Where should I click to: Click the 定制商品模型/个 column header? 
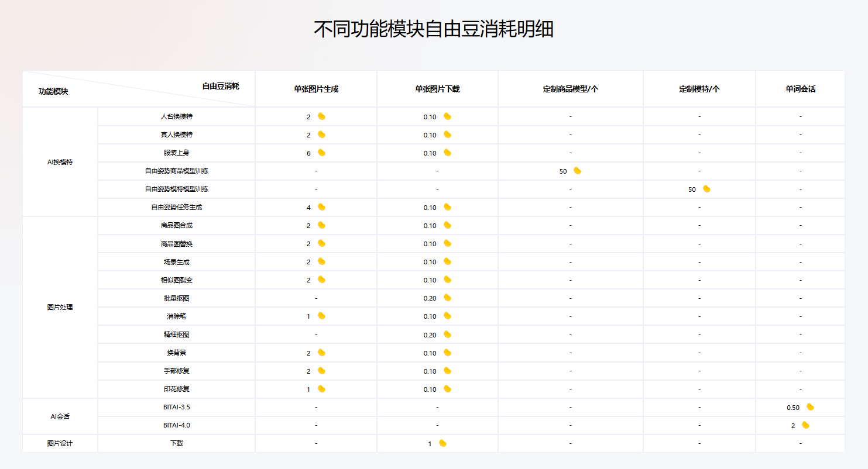(x=571, y=89)
